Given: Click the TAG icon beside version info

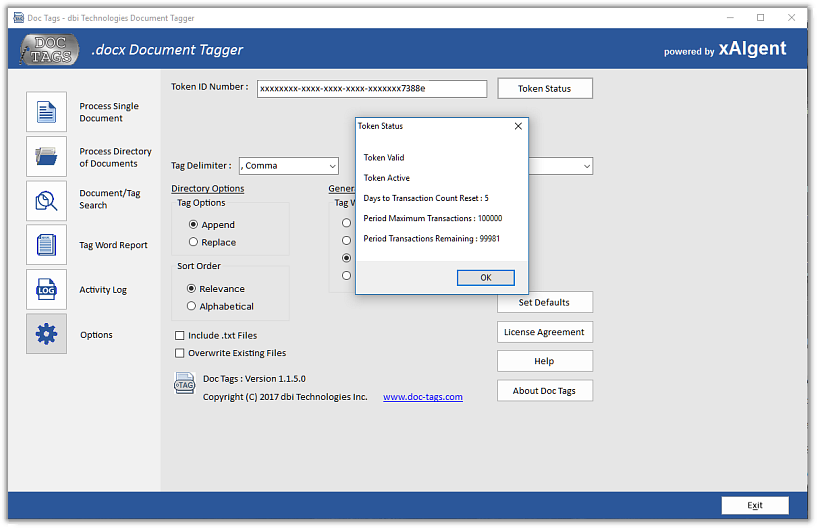Looking at the screenshot, I should (x=184, y=384).
